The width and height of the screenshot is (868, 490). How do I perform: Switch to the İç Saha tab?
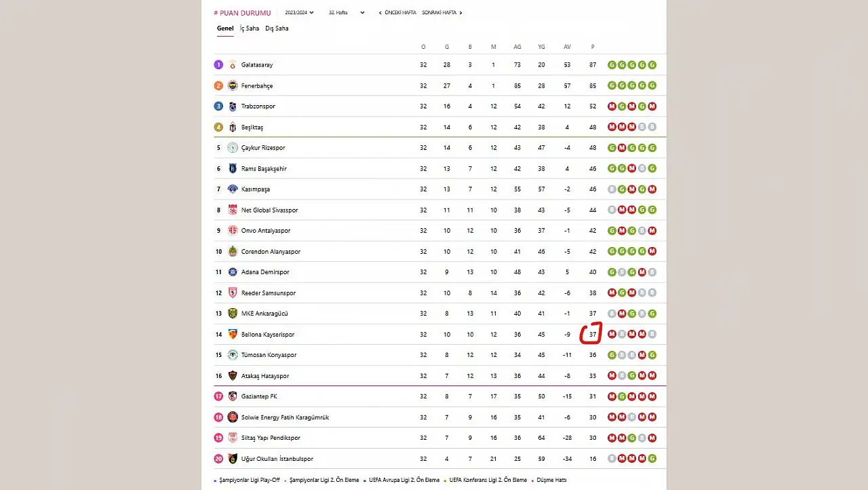tap(250, 29)
